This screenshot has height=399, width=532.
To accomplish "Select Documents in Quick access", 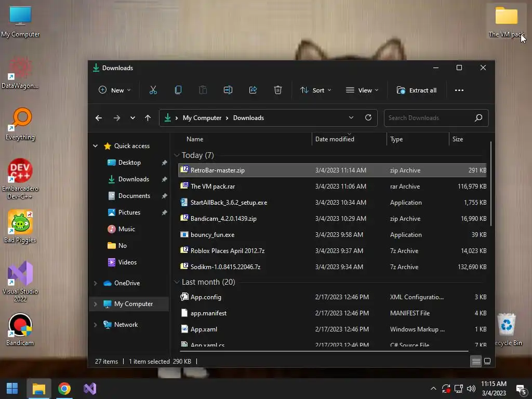I will (x=134, y=196).
